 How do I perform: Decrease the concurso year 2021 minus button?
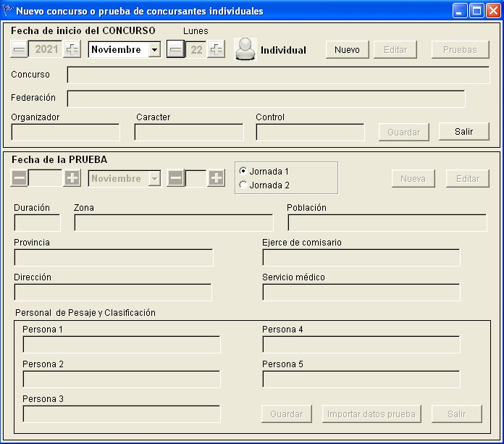coord(20,50)
